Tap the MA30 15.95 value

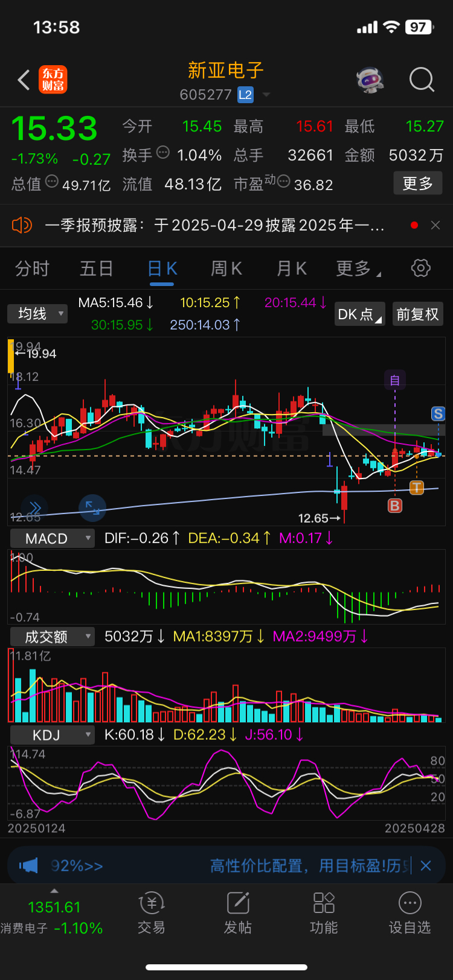tap(122, 325)
